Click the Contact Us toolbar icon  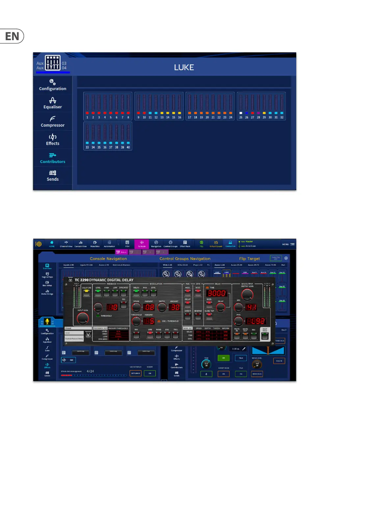[x=230, y=244]
